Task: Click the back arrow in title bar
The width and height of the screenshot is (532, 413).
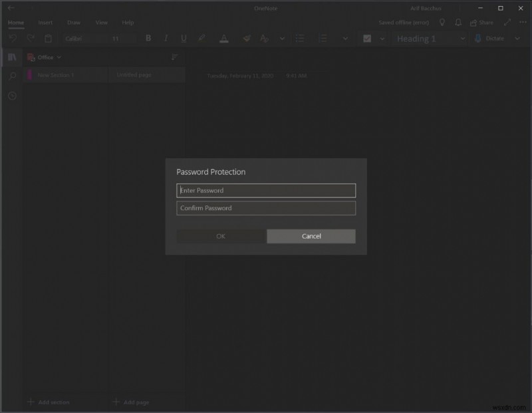Action: pyautogui.click(x=11, y=8)
